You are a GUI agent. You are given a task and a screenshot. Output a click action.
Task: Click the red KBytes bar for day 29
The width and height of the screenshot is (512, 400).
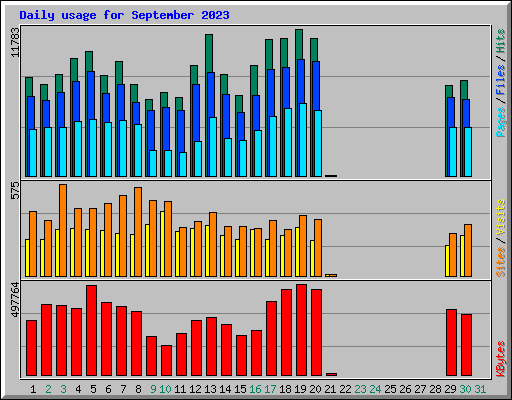[452, 343]
